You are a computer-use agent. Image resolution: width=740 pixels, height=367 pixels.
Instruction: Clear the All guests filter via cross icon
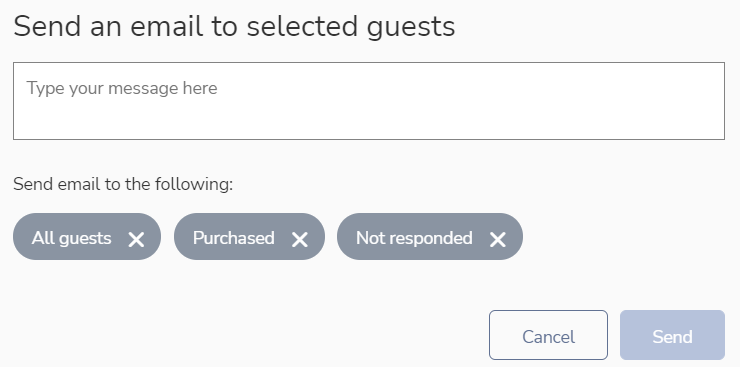coord(136,240)
